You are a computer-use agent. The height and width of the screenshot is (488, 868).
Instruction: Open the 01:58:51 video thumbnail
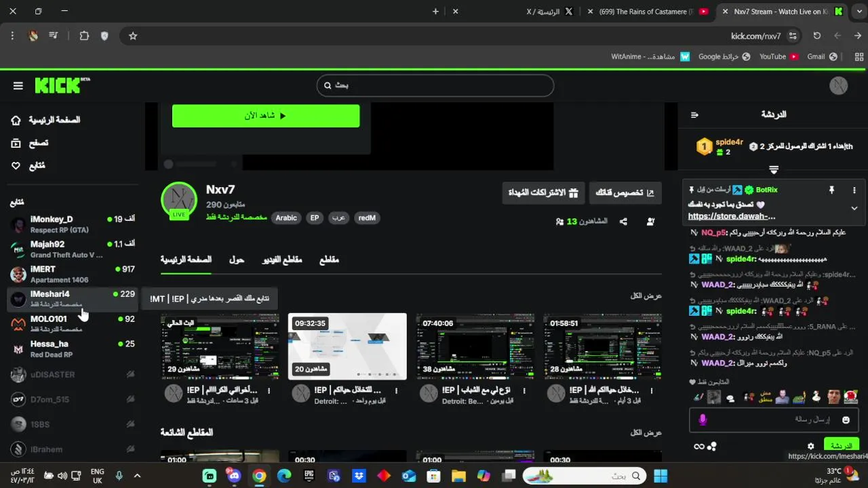[x=602, y=346]
